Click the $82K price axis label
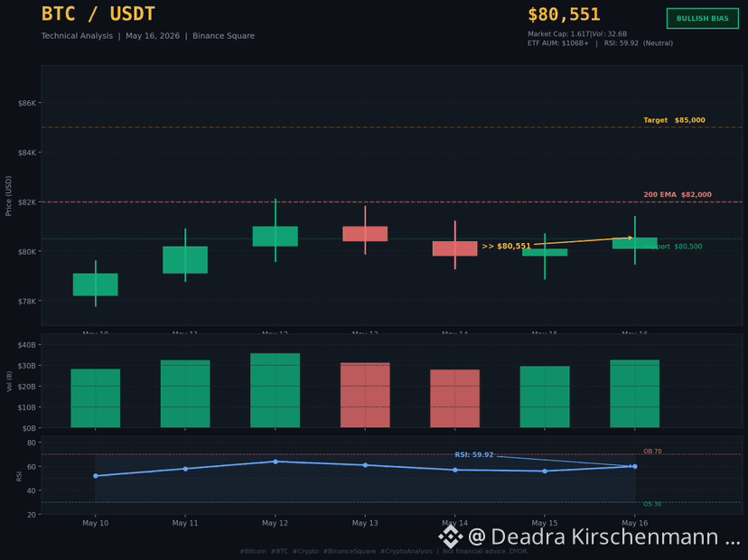The width and height of the screenshot is (748, 560). pyautogui.click(x=27, y=202)
